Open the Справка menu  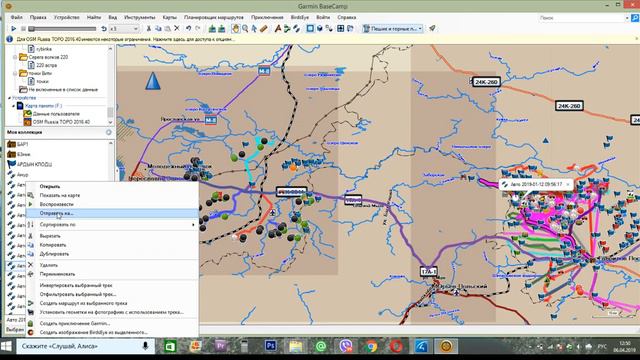coord(347,18)
